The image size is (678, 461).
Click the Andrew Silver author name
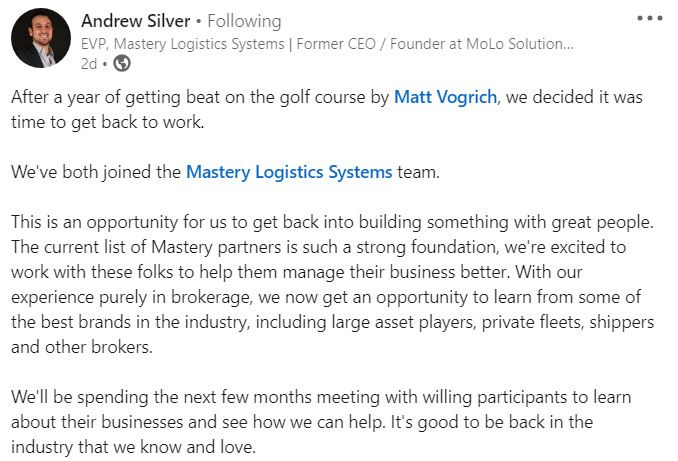(136, 21)
